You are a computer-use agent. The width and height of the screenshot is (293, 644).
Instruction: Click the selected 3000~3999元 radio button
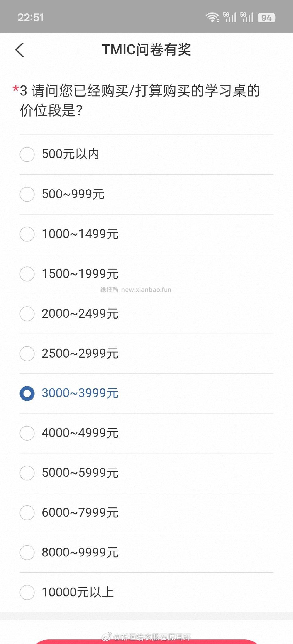click(x=27, y=393)
